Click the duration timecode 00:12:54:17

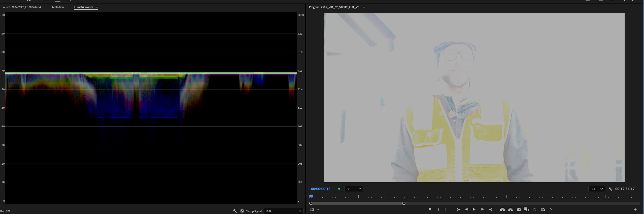coord(625,189)
